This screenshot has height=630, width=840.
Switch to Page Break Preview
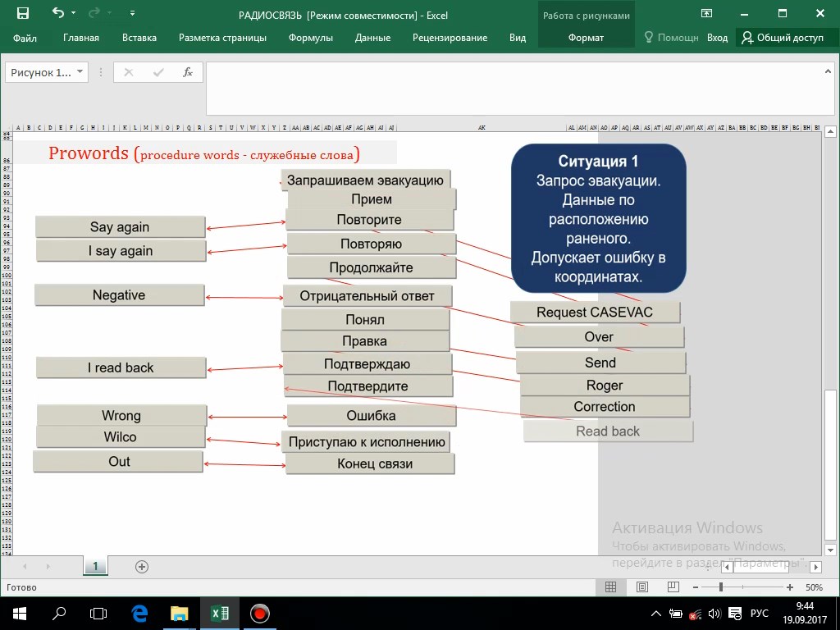673,587
